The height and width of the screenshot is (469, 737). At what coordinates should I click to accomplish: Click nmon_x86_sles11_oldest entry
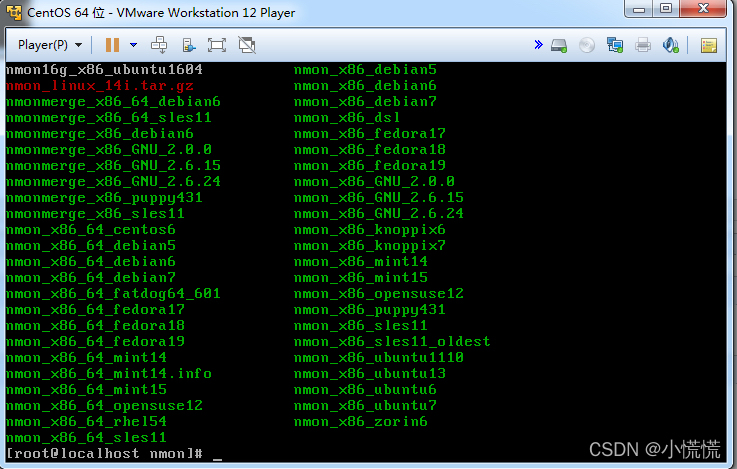point(392,342)
